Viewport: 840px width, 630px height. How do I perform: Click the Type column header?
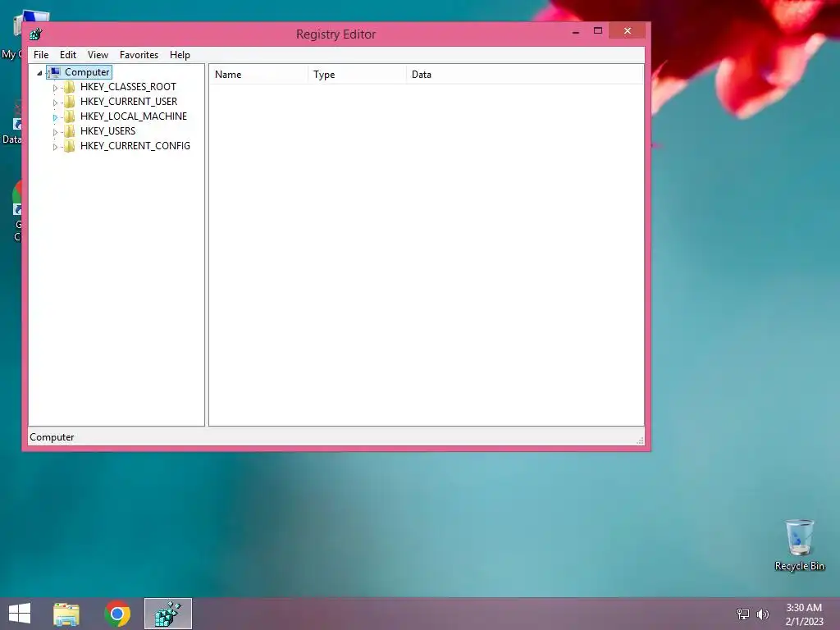click(357, 75)
